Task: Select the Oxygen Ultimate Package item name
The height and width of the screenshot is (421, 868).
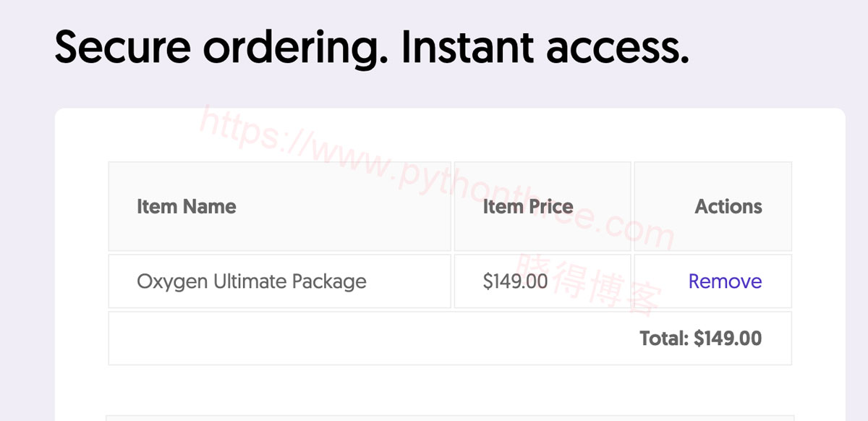Action: click(x=252, y=281)
